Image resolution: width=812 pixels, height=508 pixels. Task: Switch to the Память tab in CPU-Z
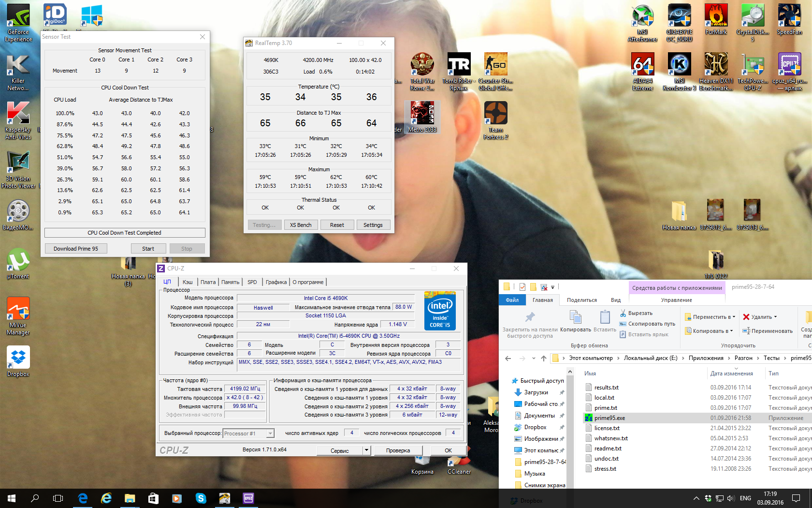(231, 282)
